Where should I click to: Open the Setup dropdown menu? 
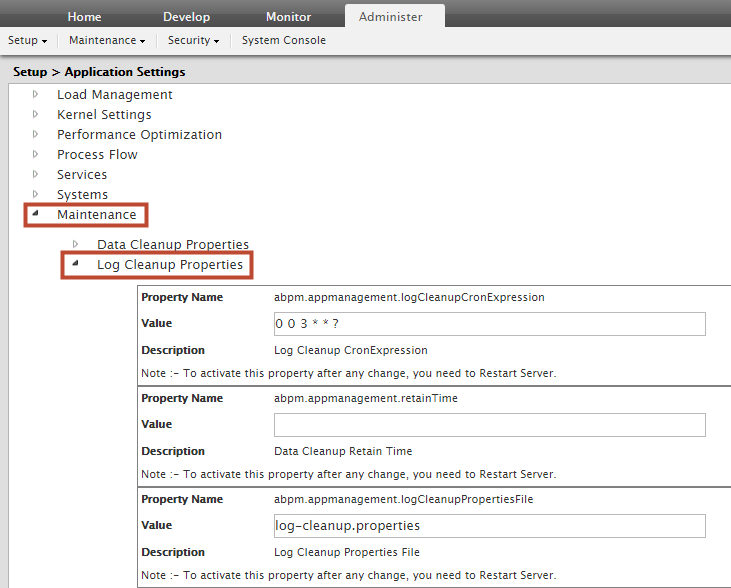[x=27, y=40]
